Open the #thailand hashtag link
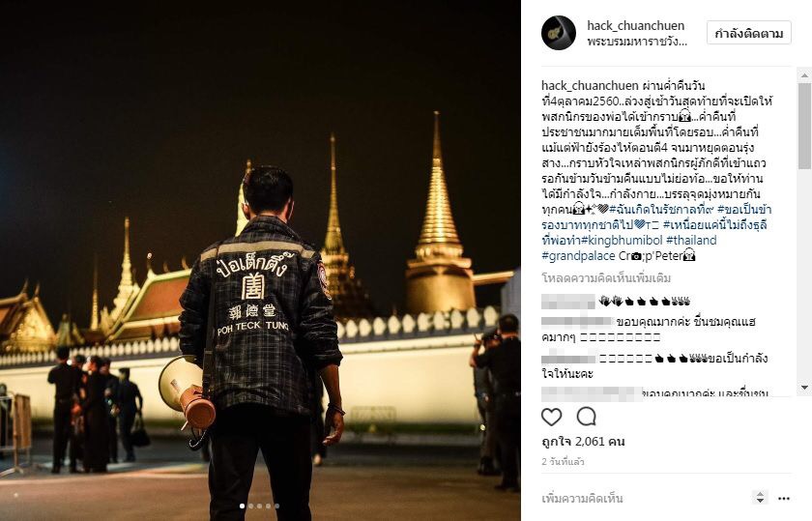This screenshot has width=812, height=521. click(691, 241)
